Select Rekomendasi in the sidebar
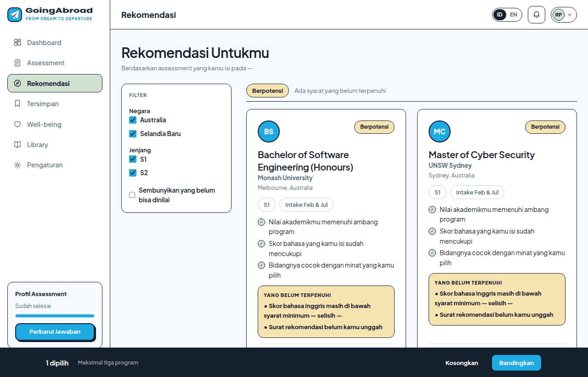Image resolution: width=588 pixels, height=377 pixels. coord(55,83)
